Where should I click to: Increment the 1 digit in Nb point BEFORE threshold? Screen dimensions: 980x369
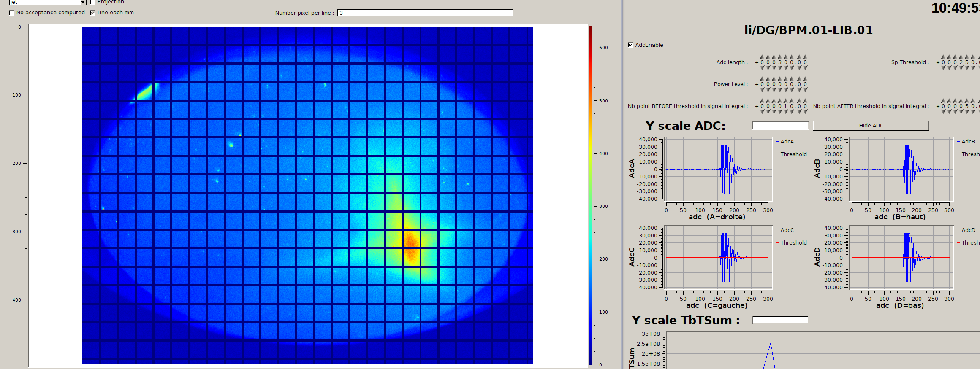click(786, 101)
